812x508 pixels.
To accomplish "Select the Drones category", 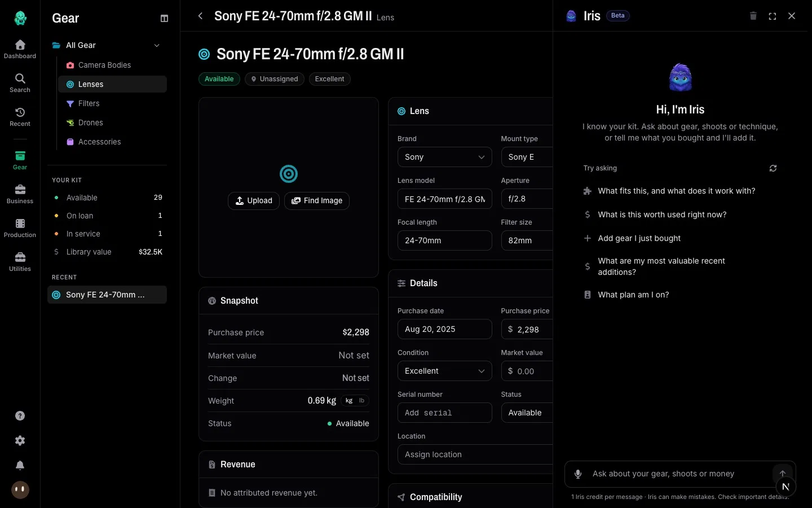I will click(x=112, y=122).
